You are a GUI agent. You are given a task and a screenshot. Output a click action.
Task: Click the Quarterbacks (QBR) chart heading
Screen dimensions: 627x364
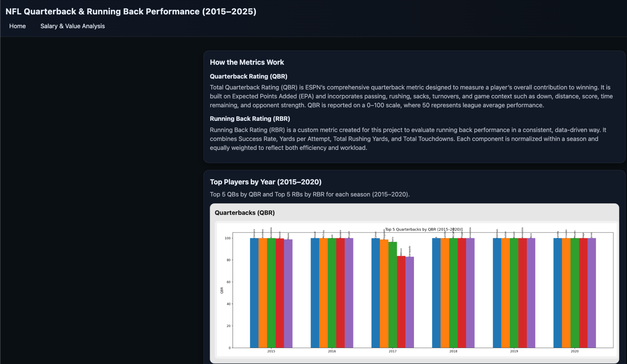click(x=245, y=213)
